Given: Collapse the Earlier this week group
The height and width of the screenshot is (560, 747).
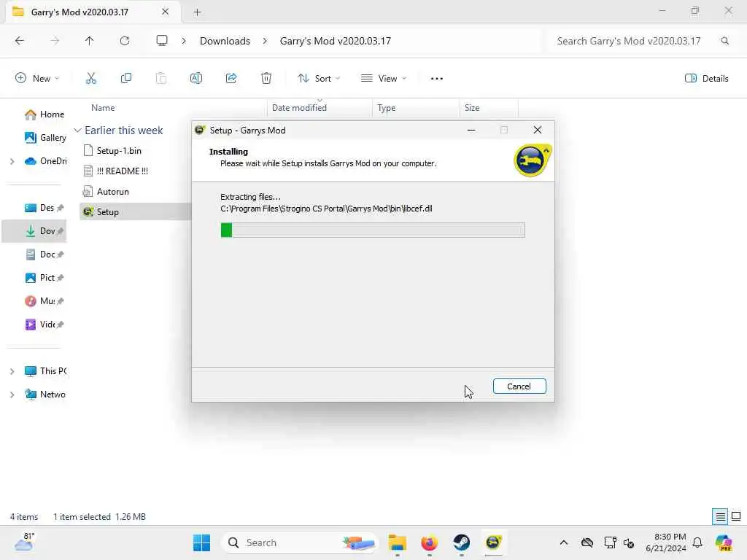Looking at the screenshot, I should [77, 131].
